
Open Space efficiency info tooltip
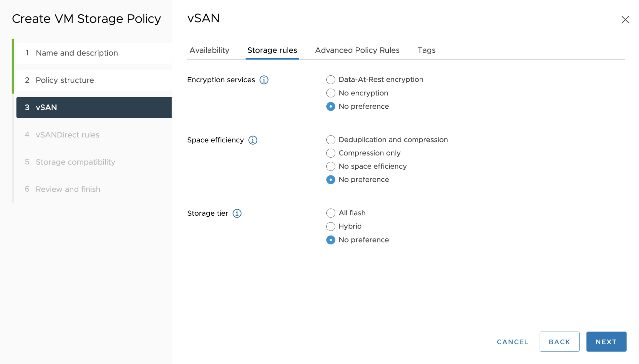[252, 140]
